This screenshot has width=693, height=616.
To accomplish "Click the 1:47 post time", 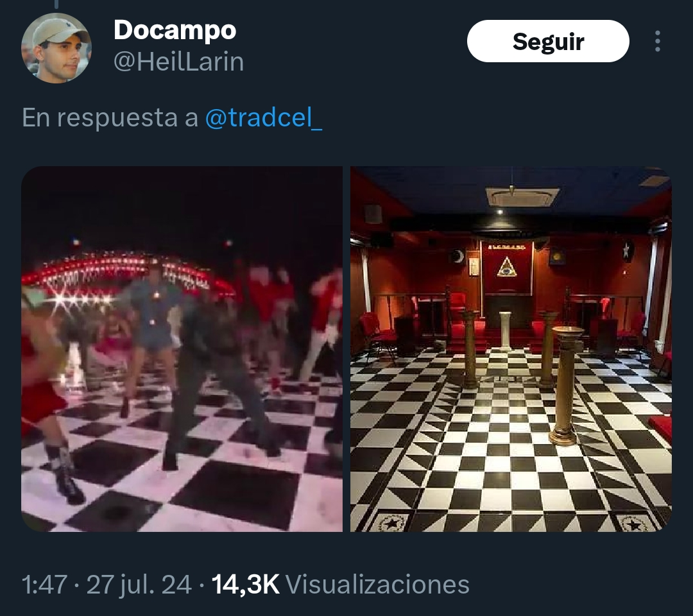I will tap(45, 584).
